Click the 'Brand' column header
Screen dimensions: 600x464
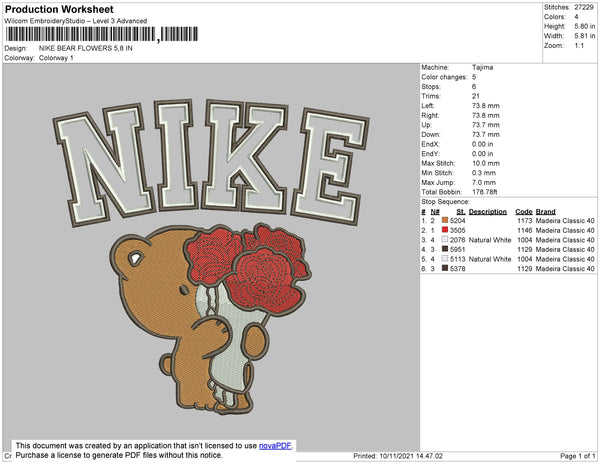546,212
